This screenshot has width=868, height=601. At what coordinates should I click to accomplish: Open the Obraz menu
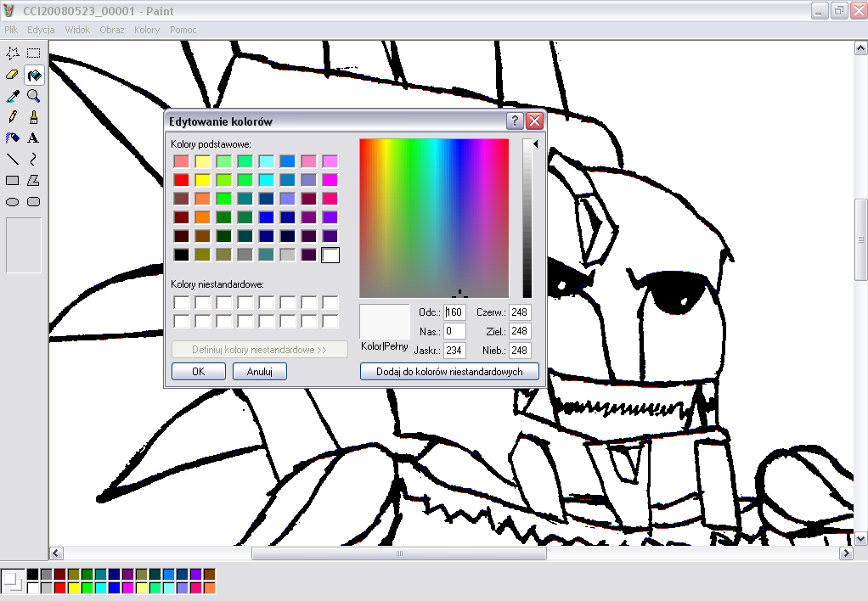111,29
